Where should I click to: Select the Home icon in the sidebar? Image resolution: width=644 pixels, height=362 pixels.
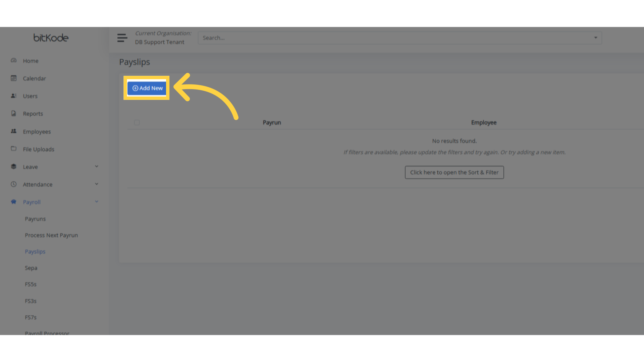tap(13, 61)
